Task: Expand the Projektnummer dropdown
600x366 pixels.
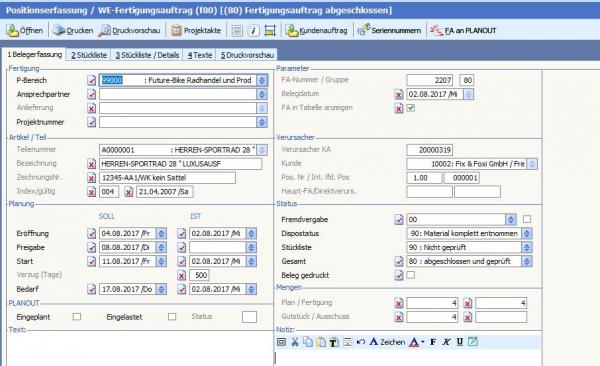Action: (262, 122)
